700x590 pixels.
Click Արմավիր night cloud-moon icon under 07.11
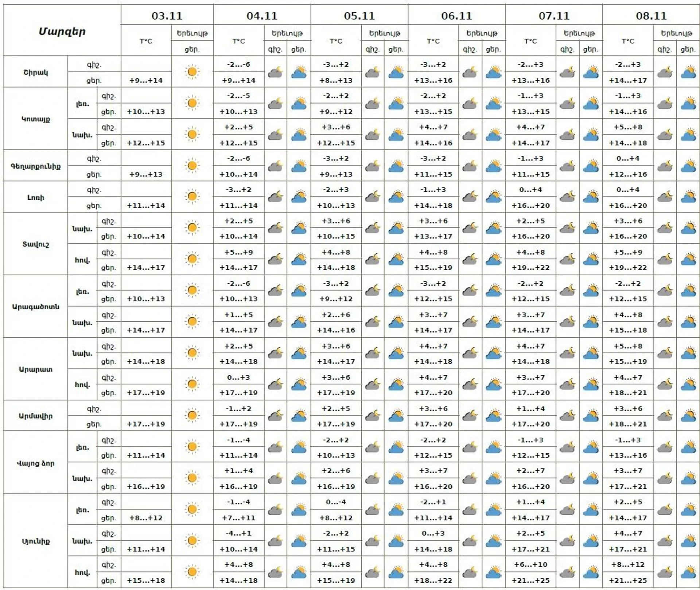click(x=567, y=416)
